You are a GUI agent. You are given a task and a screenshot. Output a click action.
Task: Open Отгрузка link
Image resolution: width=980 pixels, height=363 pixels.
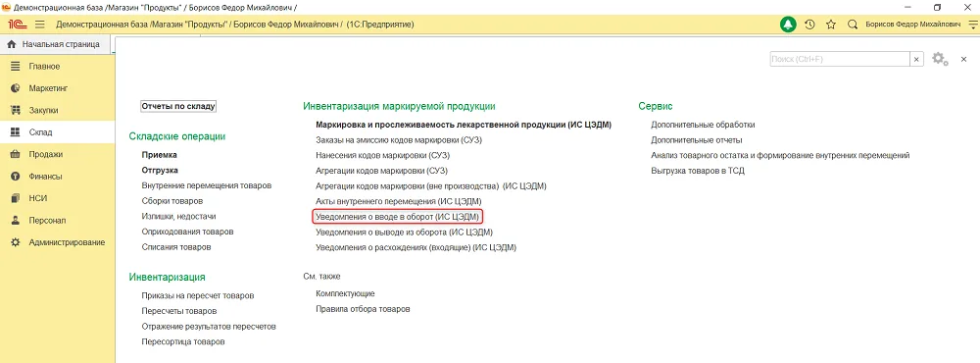(x=161, y=171)
